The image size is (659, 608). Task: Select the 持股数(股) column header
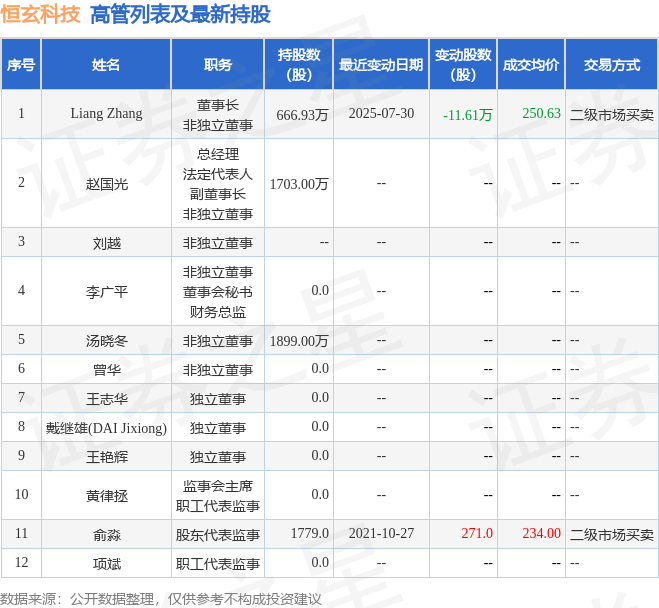(x=299, y=65)
